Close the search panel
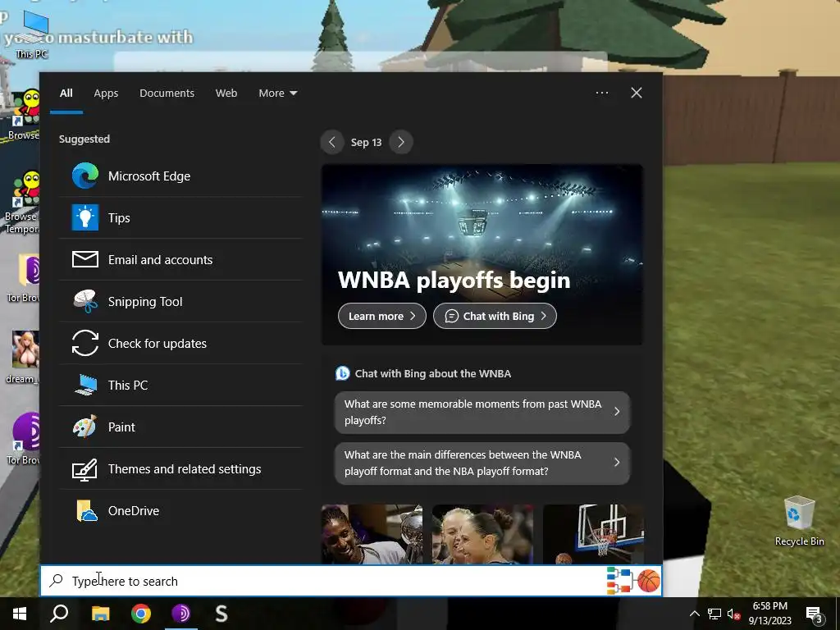Screen dimensions: 840x630 [637, 93]
